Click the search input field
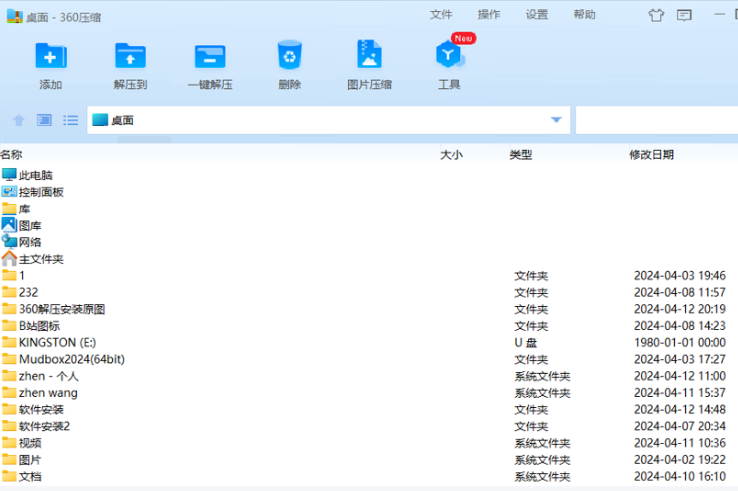738x491 pixels. tap(656, 120)
